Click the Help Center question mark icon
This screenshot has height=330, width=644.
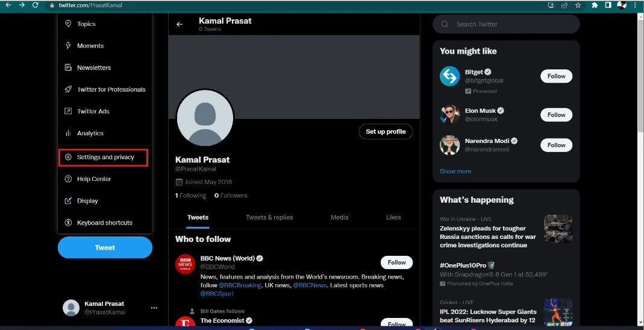pyautogui.click(x=68, y=179)
